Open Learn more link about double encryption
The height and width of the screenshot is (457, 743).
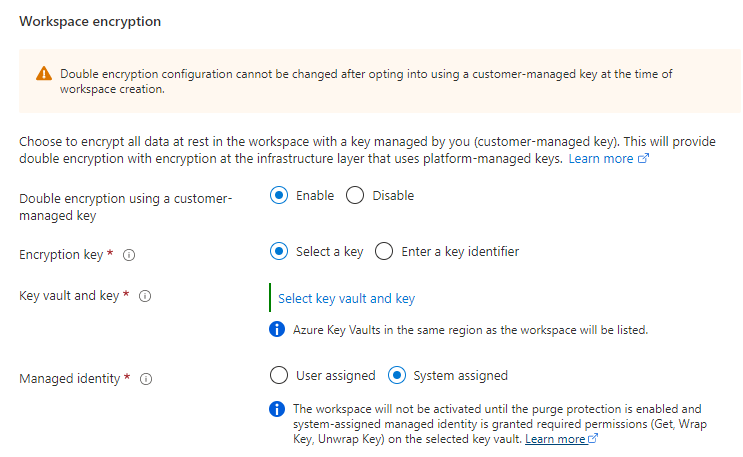tap(601, 159)
